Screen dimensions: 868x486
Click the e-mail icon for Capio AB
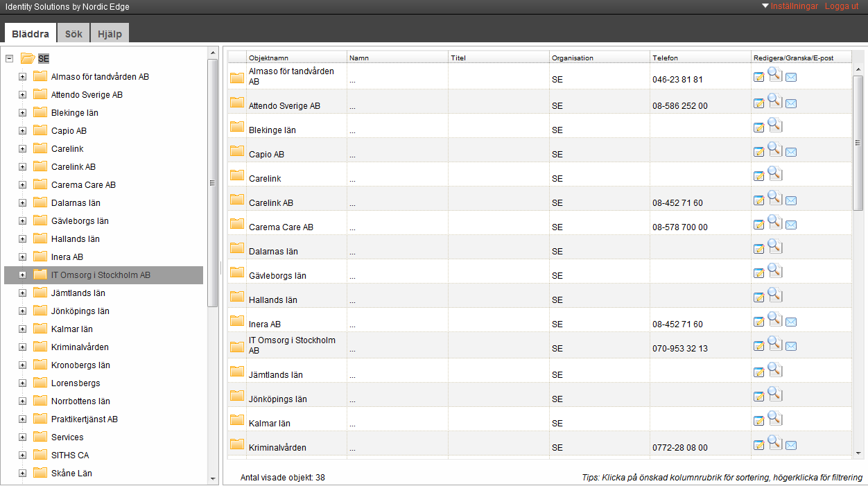pyautogui.click(x=791, y=153)
